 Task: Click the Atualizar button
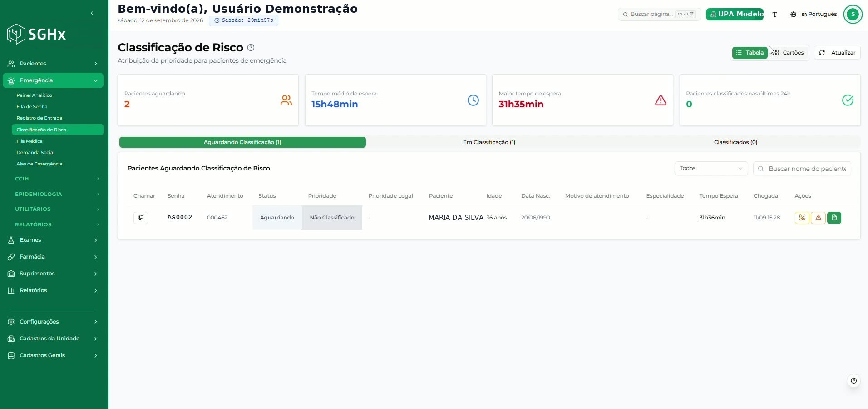click(x=837, y=53)
